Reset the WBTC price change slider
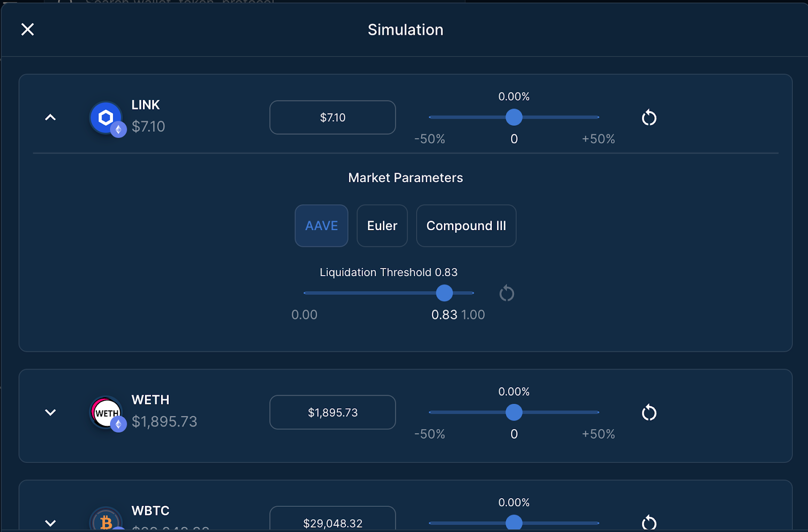The image size is (808, 532). click(x=649, y=522)
